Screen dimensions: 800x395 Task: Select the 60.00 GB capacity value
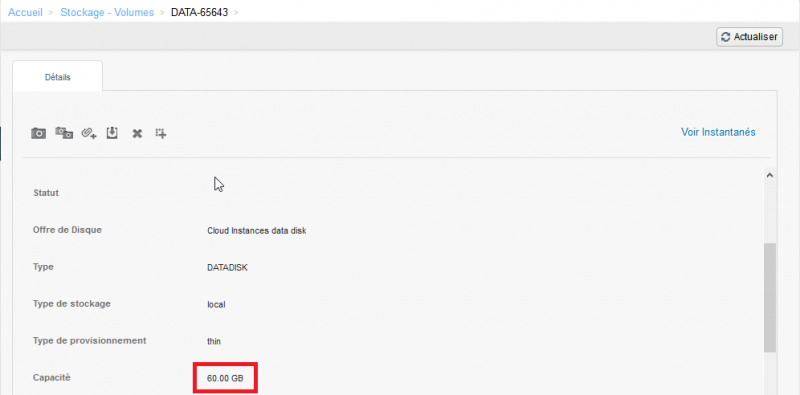coord(225,379)
